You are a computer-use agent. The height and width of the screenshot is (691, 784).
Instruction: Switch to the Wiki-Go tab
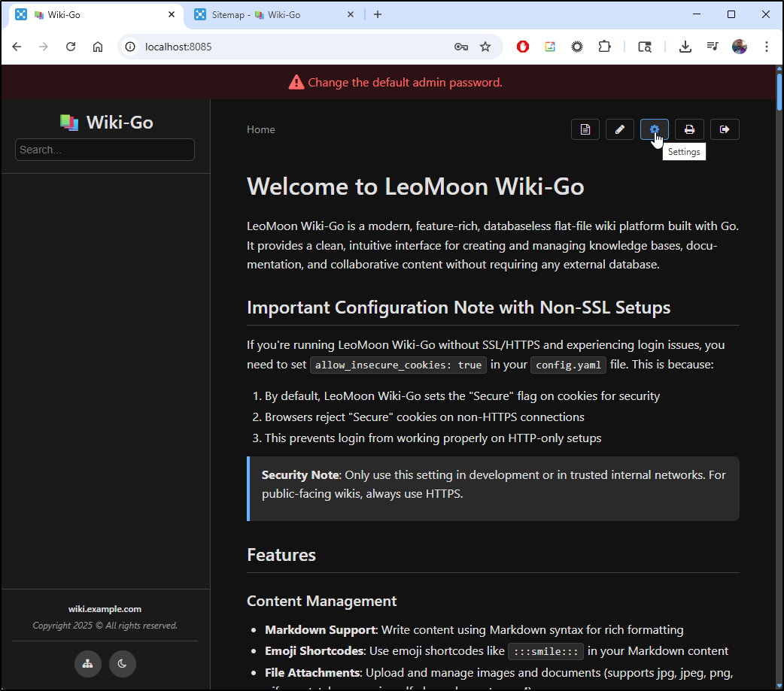pos(95,15)
